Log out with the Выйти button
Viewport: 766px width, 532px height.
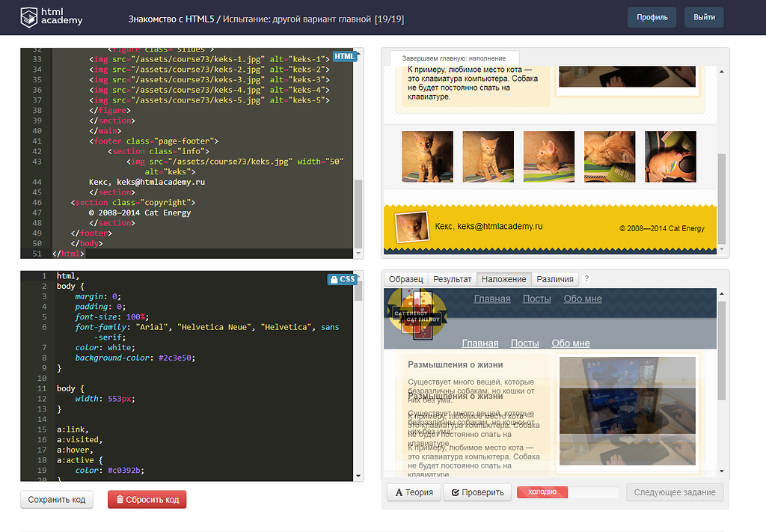click(703, 17)
